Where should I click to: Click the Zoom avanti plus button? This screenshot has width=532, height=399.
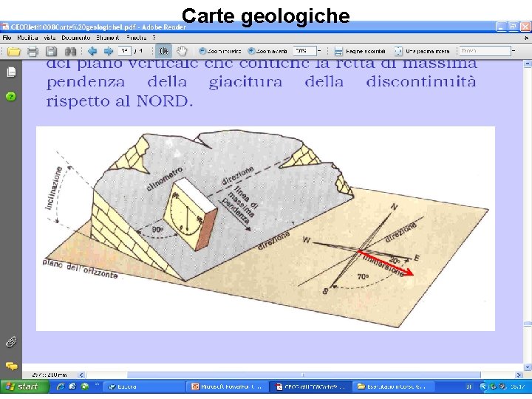tap(267, 51)
